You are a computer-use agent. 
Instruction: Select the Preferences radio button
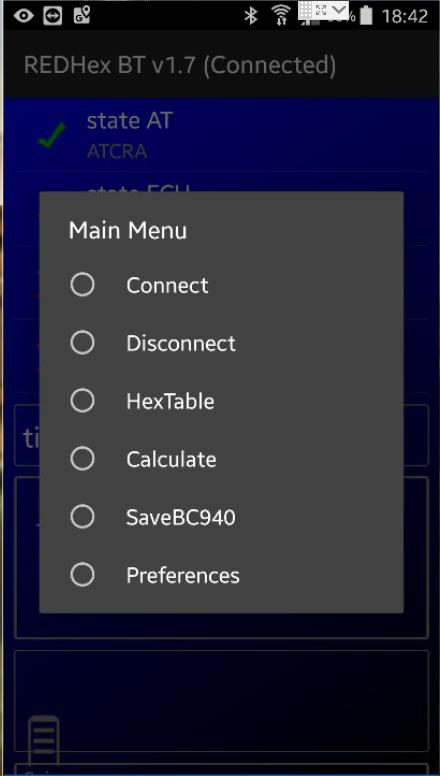[x=82, y=575]
